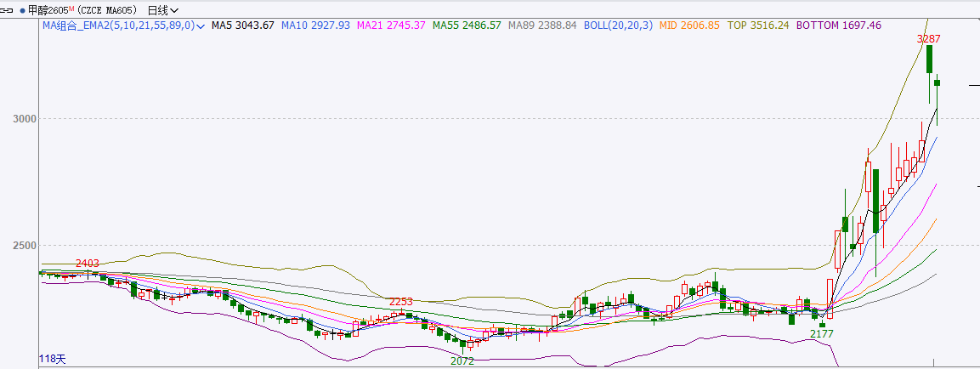Click the red M superscript marker
The height and width of the screenshot is (369, 980).
pos(71,9)
